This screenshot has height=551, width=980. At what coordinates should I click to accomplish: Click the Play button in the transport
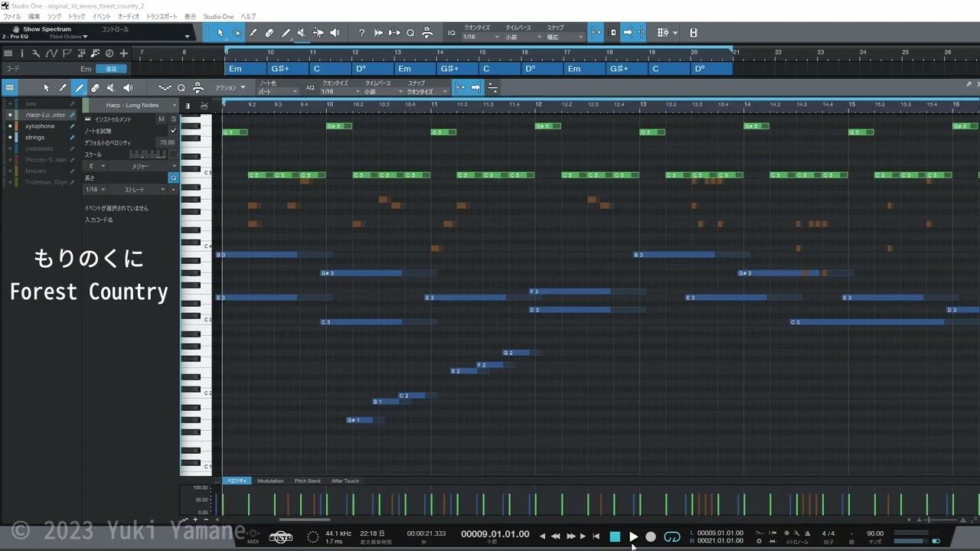(633, 536)
